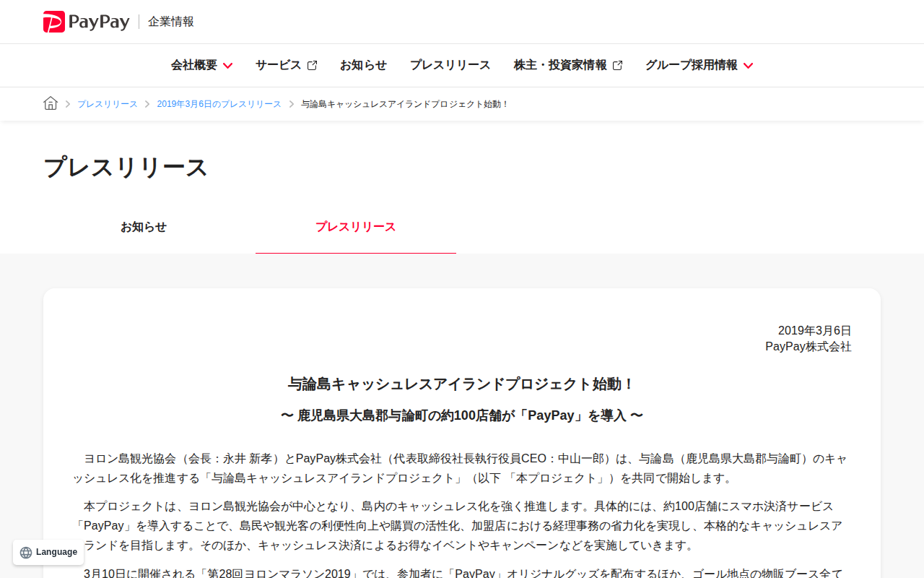Click subtitle about 約100店舗が「PayPay」を導入
The width and height of the screenshot is (924, 578).
tap(462, 415)
